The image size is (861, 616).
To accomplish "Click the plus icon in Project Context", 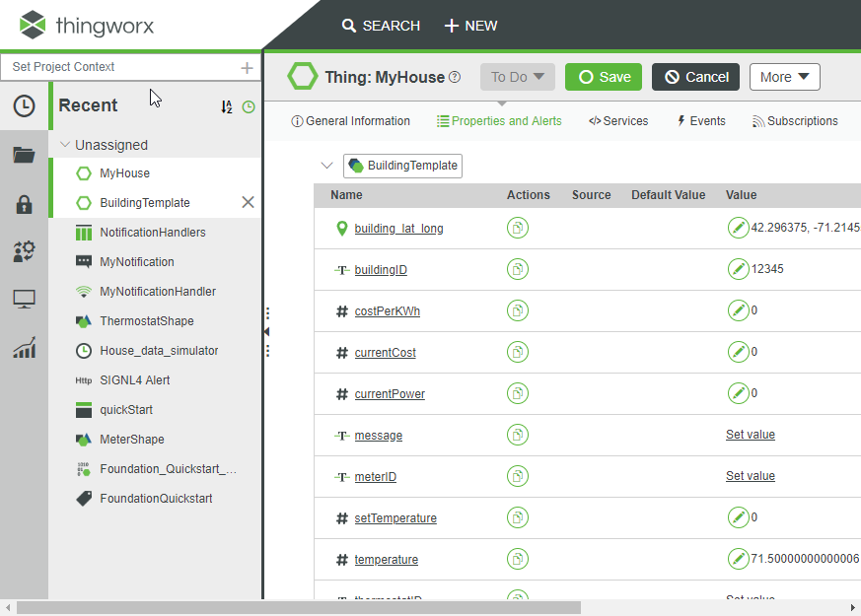I will click(x=248, y=67).
